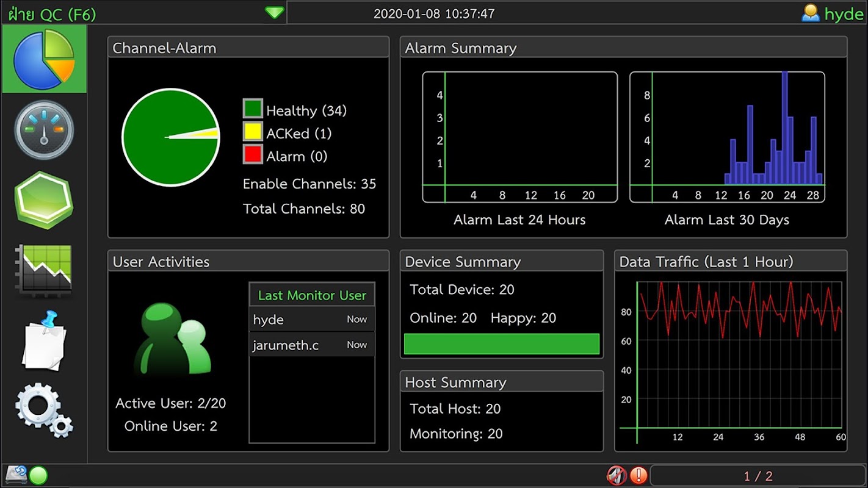The width and height of the screenshot is (868, 488).
Task: Open settings via the gears icon
Action: point(44,409)
